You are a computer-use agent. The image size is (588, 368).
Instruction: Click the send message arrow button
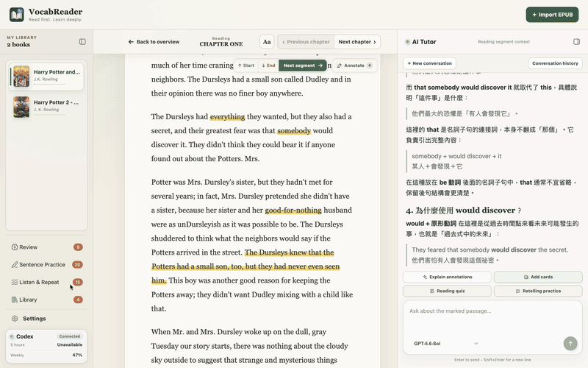coord(570,343)
